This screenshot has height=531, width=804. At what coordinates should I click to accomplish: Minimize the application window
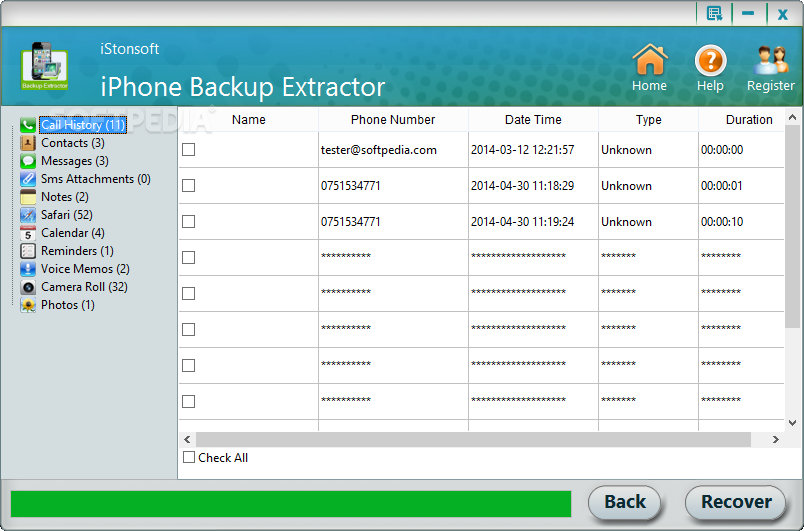pyautogui.click(x=748, y=13)
